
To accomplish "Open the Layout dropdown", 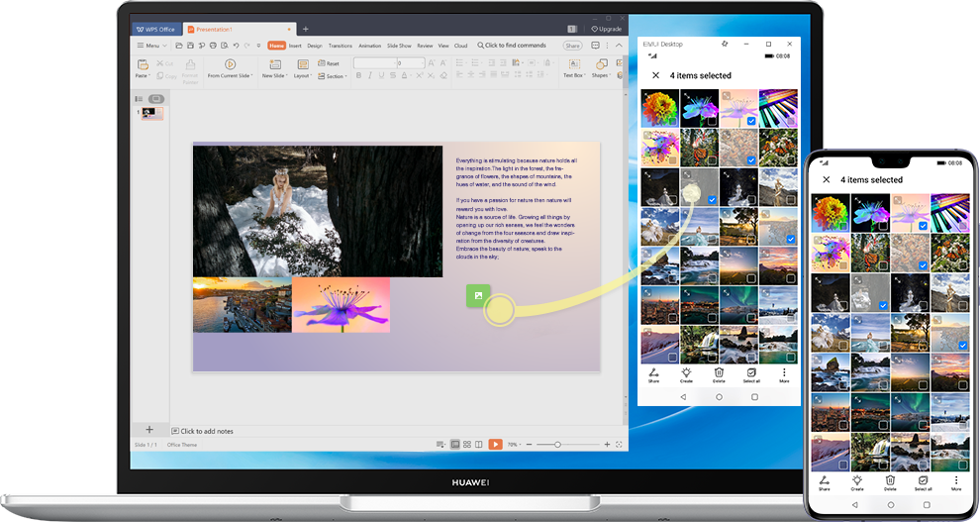I will tap(303, 76).
